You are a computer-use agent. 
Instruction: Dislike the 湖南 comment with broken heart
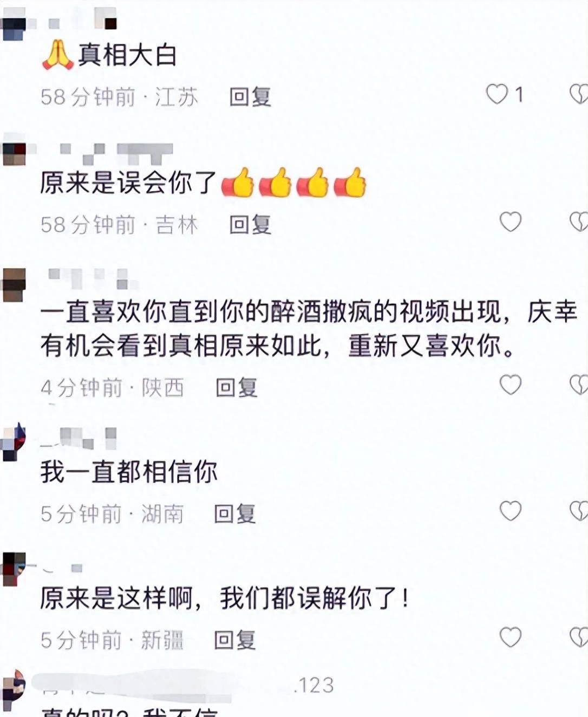[x=579, y=511]
